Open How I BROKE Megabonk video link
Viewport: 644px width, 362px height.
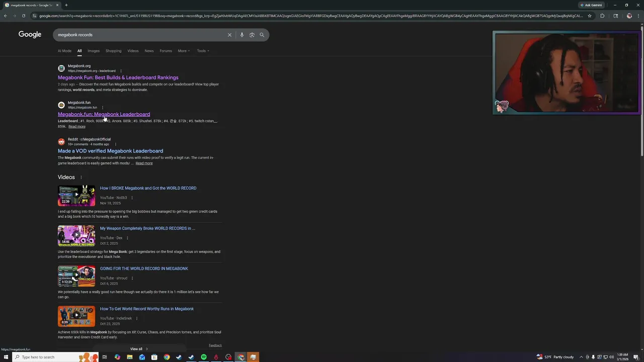148,188
